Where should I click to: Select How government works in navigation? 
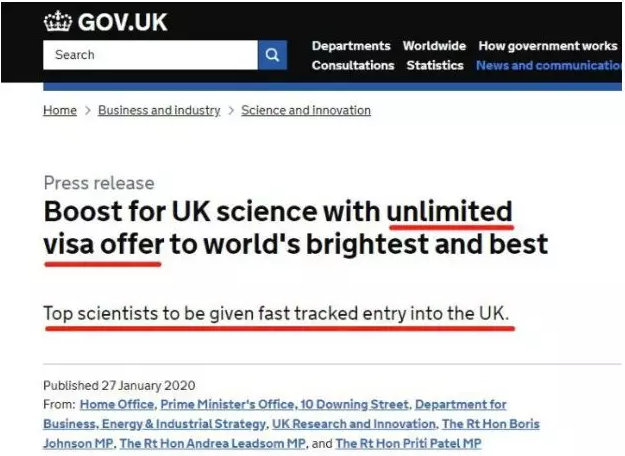click(x=548, y=46)
